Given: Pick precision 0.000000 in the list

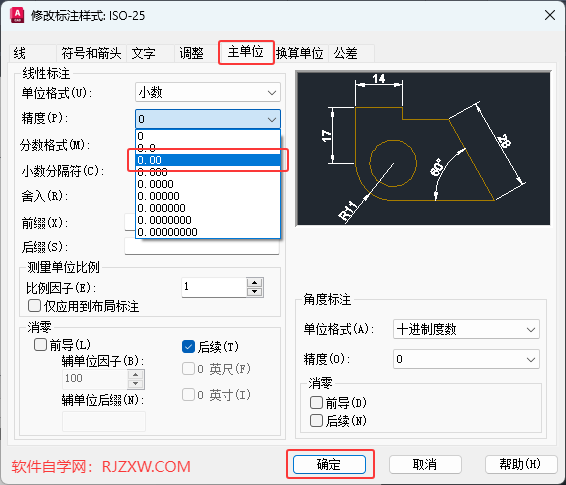Looking at the screenshot, I should click(x=208, y=208).
